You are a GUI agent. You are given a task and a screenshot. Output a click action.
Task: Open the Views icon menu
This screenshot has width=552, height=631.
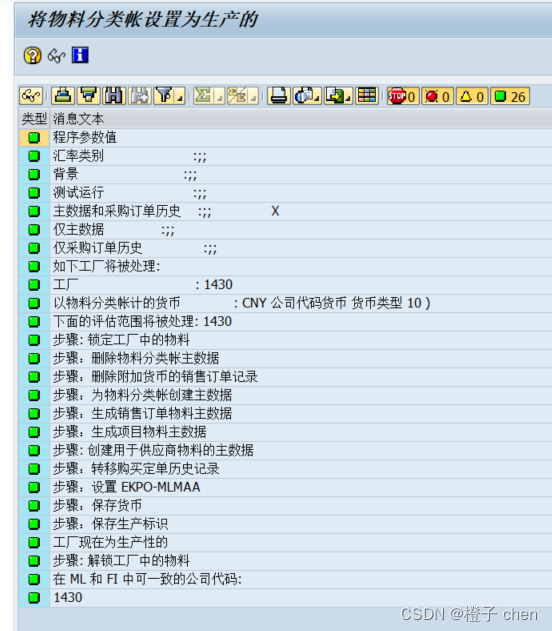point(307,96)
